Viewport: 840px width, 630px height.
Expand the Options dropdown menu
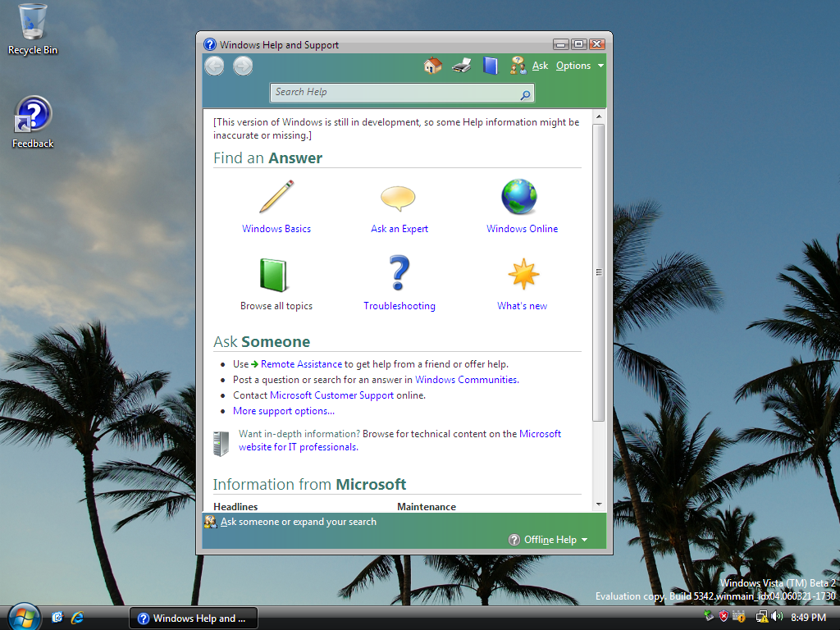click(579, 66)
